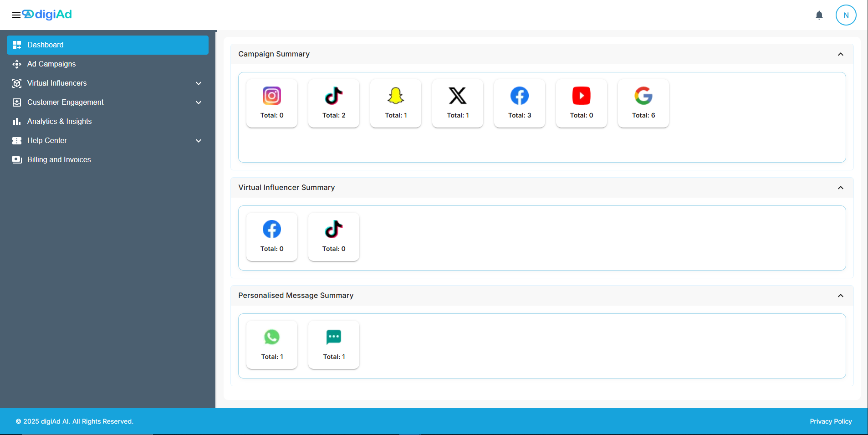Click the TikTok icon in Virtual Influencer Summary
Image resolution: width=868 pixels, height=435 pixels.
(x=334, y=229)
